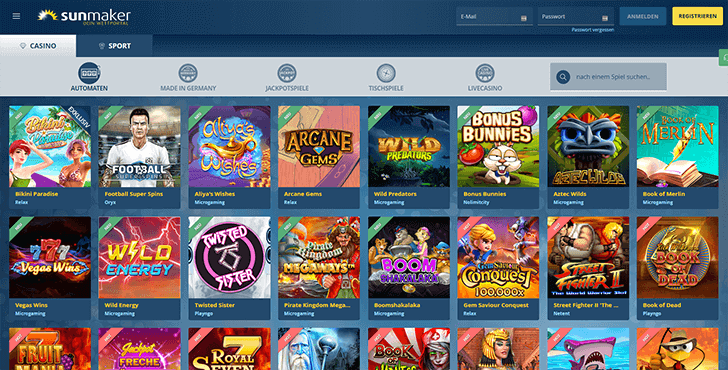Click the Book of Merlin title text
The height and width of the screenshot is (370, 728).
pos(664,194)
